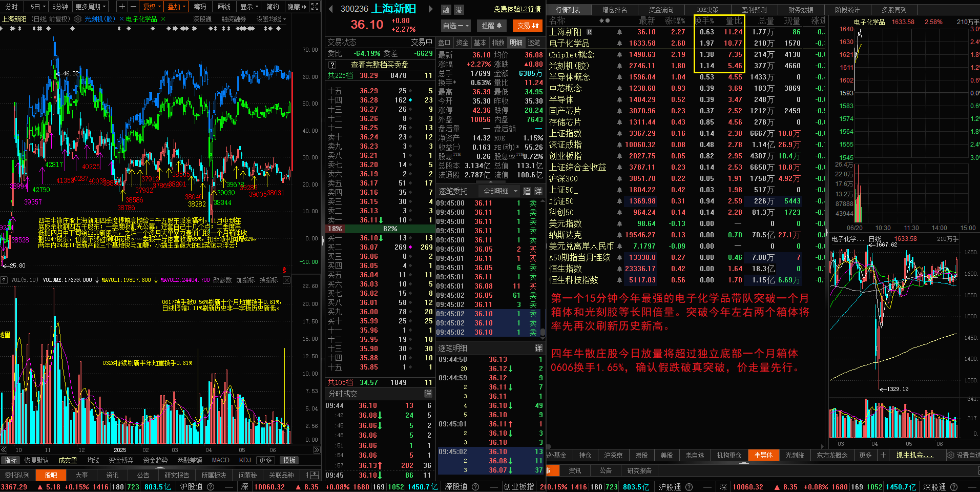Toggle 均线 moving average indicator

(93, 460)
